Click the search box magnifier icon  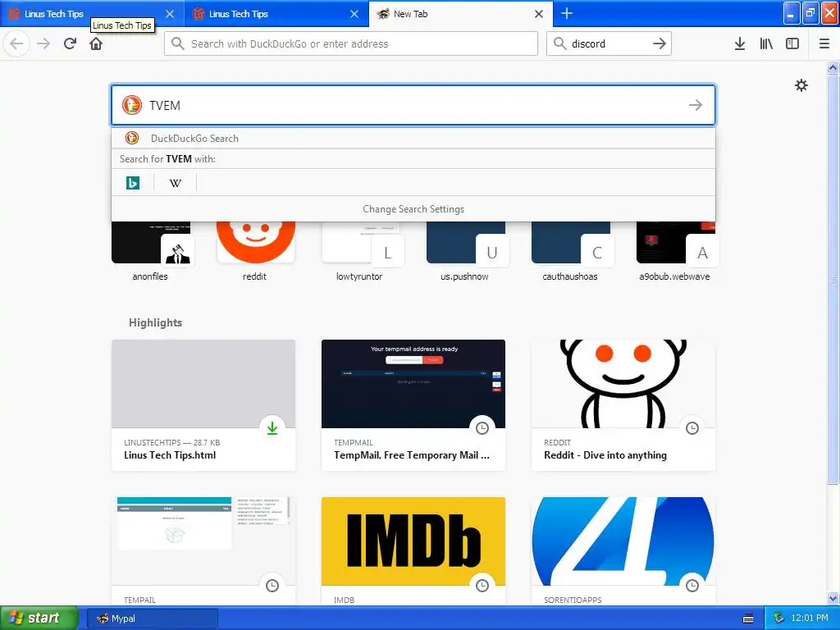pyautogui.click(x=559, y=43)
